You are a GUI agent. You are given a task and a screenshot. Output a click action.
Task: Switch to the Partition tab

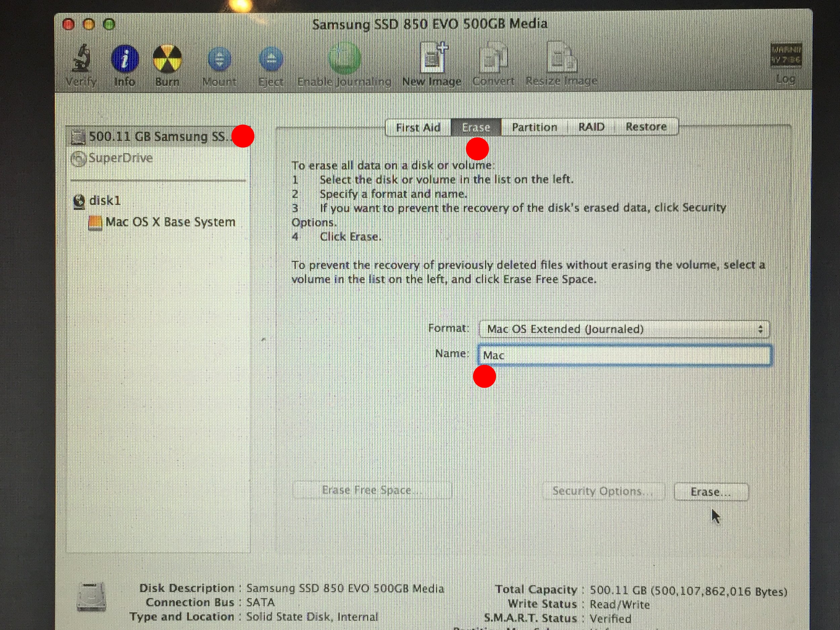point(534,127)
